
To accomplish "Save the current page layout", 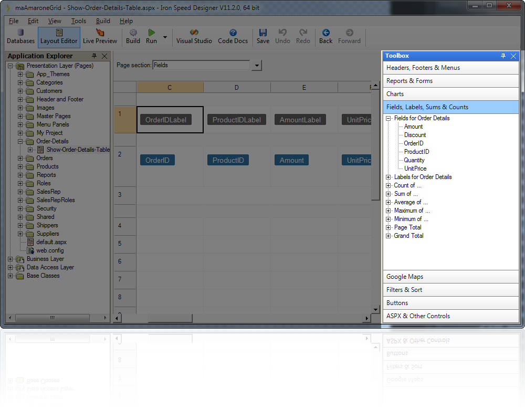I will [263, 37].
